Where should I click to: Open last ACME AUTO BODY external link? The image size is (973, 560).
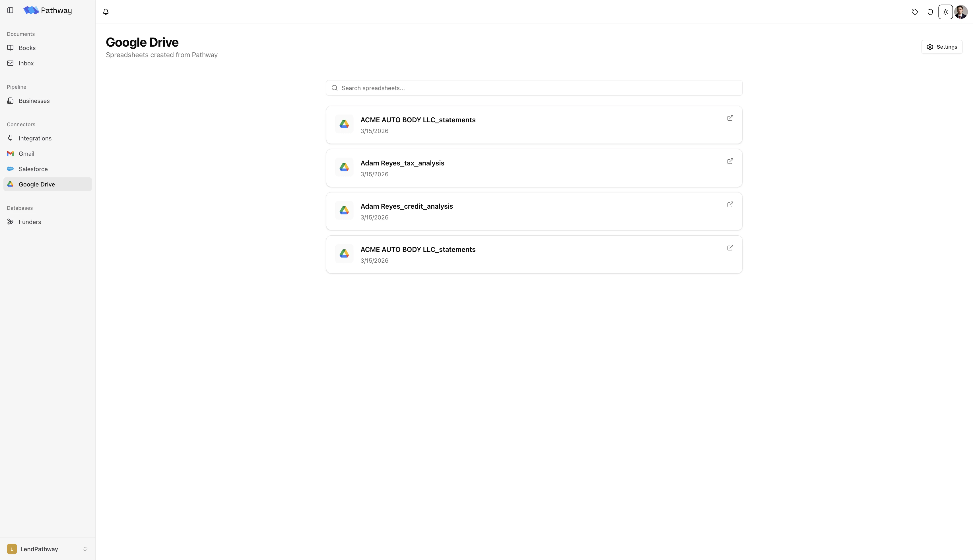tap(730, 248)
